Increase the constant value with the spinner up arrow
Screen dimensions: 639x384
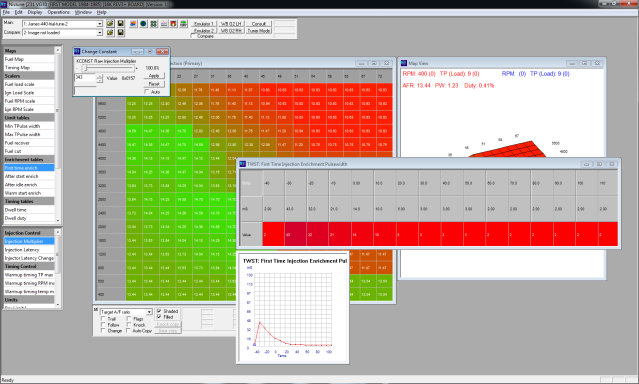(x=100, y=76)
